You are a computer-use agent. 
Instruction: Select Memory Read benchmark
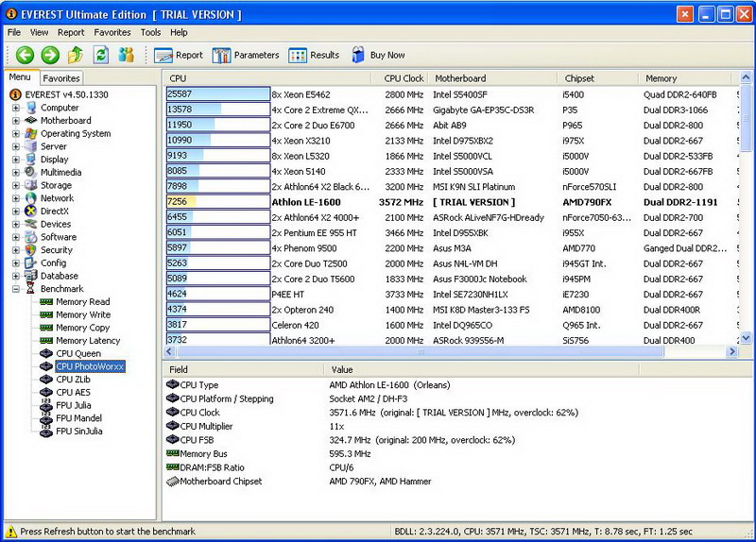tap(82, 301)
